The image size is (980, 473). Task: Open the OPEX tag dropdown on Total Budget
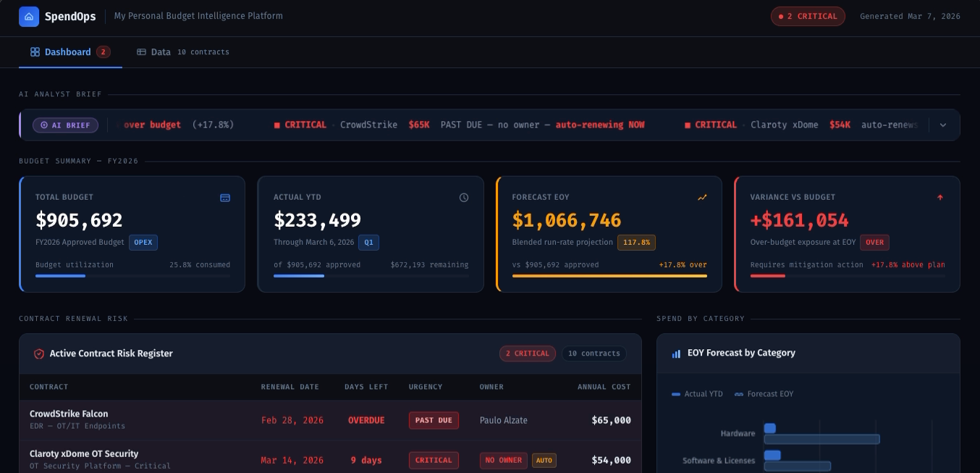click(x=143, y=243)
